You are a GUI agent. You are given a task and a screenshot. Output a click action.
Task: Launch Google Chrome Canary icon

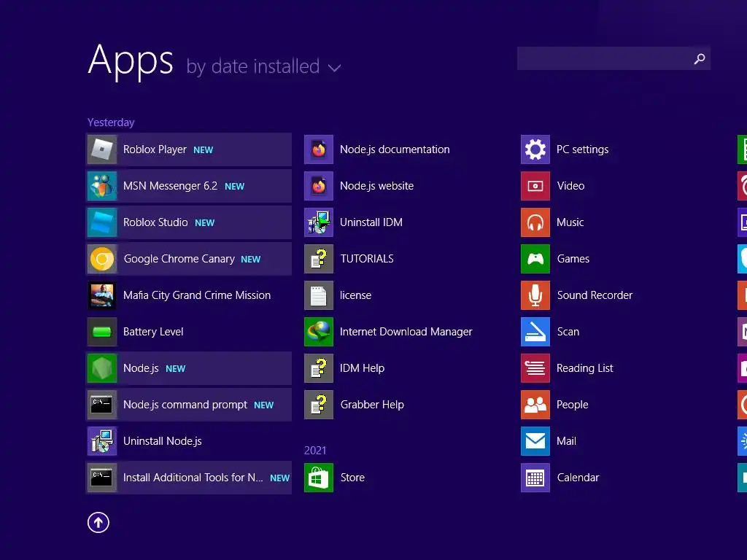click(102, 259)
